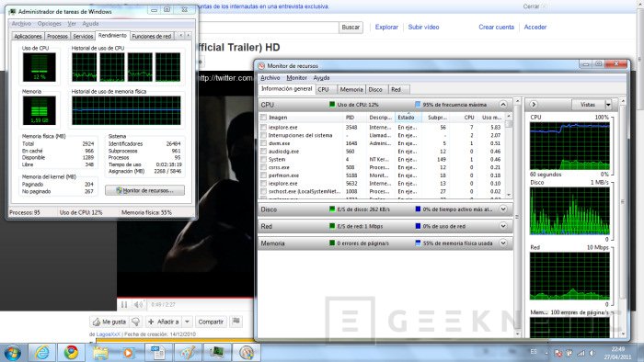The width and height of the screenshot is (644, 362).
Task: Click the YouTube video progress bar
Action: tap(185, 297)
